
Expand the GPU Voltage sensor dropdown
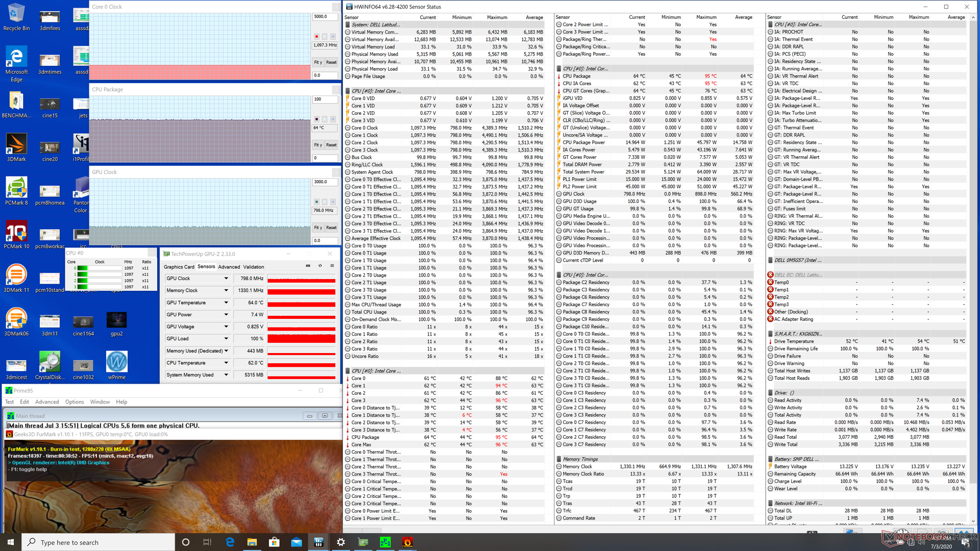[x=226, y=327]
